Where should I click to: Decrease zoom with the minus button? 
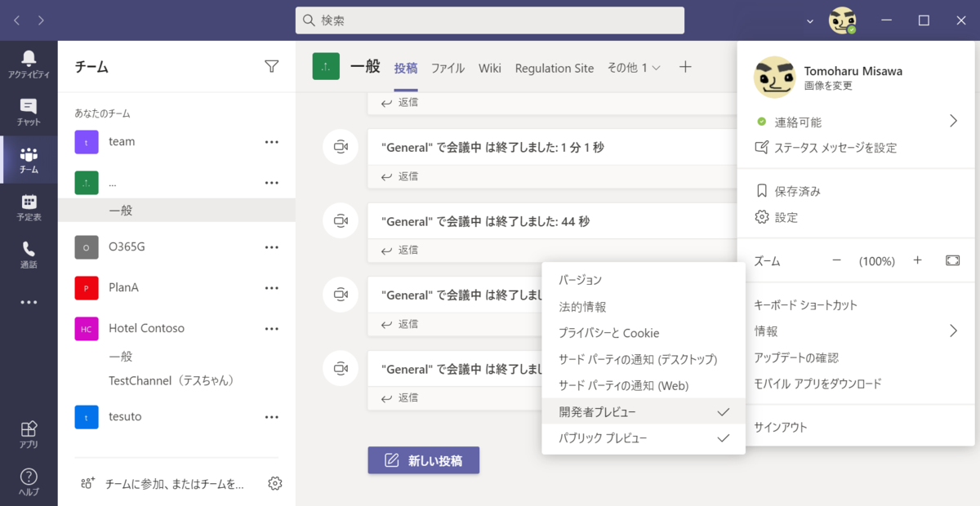[836, 260]
